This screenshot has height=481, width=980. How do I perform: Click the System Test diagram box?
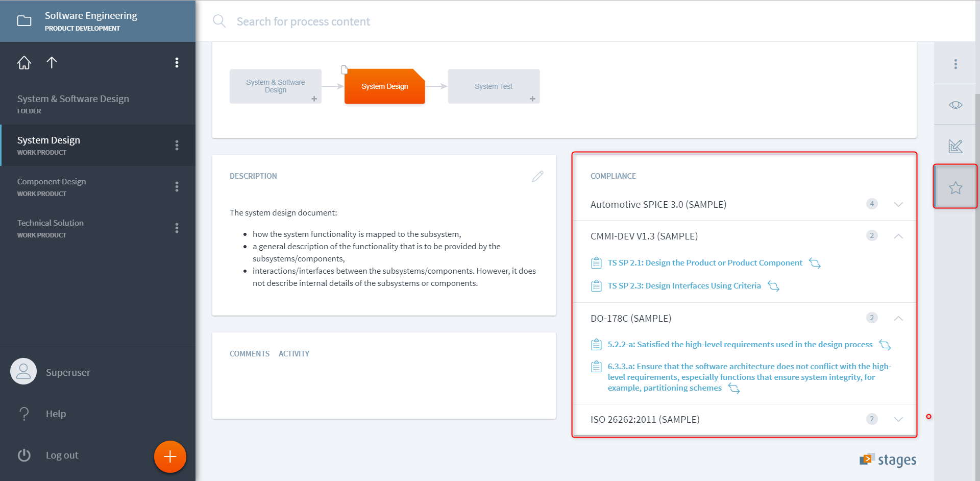tap(493, 86)
